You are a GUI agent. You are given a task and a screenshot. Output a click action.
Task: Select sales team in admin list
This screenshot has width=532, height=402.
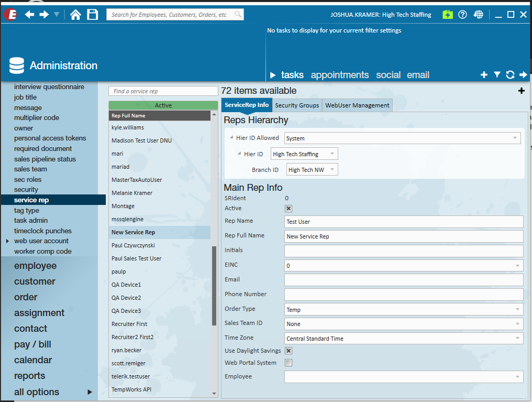[x=30, y=169]
